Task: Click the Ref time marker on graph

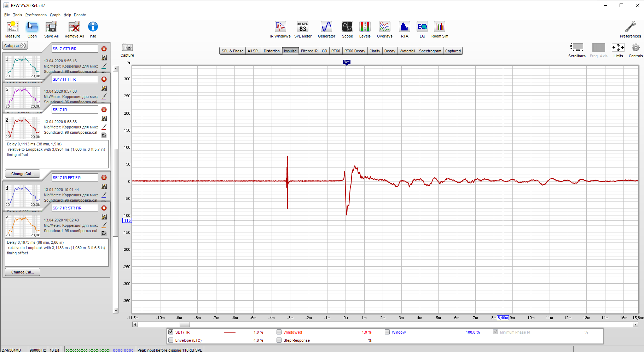Action: [x=347, y=62]
